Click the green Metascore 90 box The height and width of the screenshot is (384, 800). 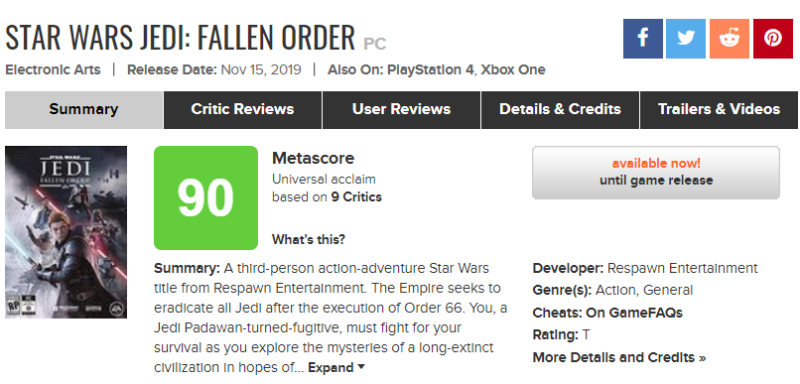point(206,198)
